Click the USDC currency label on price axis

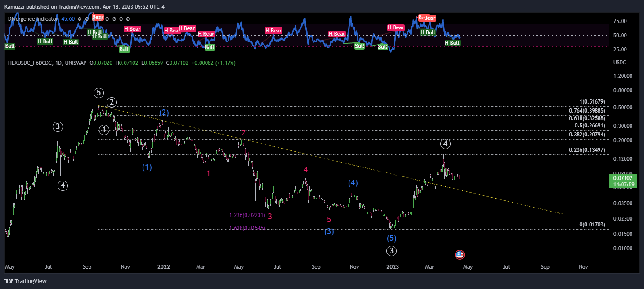[x=620, y=63]
